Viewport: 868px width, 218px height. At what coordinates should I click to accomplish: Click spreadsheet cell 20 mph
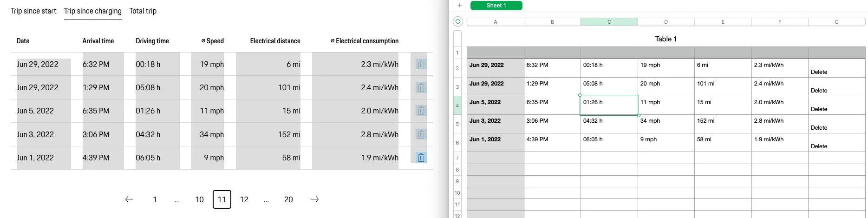666,87
